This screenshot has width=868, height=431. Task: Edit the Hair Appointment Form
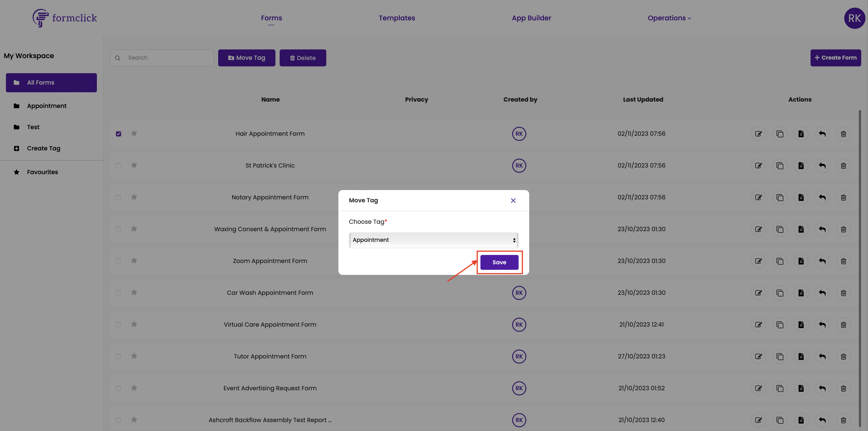(758, 134)
